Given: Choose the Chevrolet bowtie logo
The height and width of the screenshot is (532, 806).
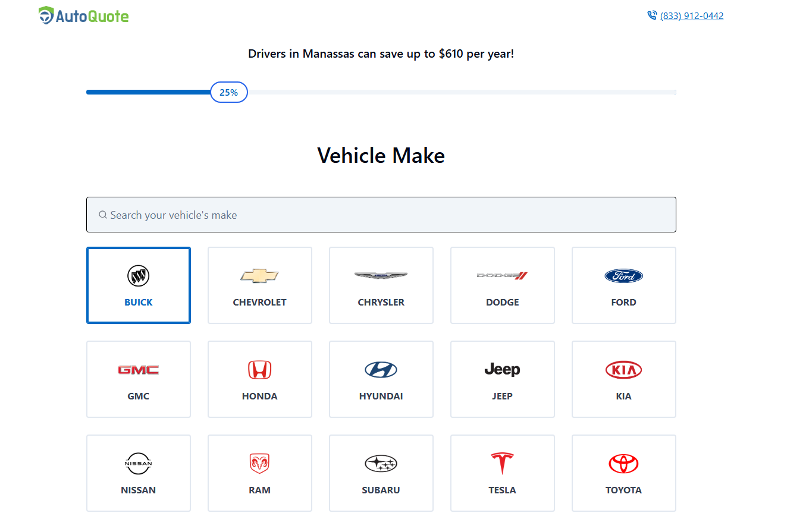Looking at the screenshot, I should [259, 276].
